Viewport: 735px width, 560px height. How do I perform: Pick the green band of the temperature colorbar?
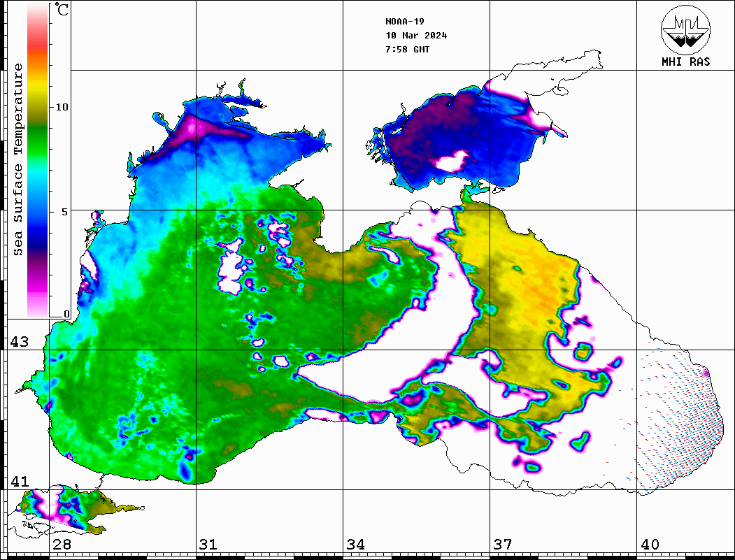pos(38,141)
